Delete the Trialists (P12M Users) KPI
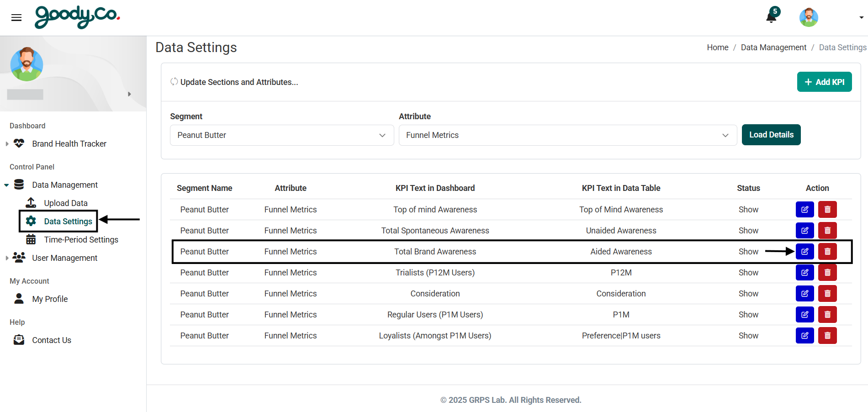The image size is (868, 412). (827, 272)
